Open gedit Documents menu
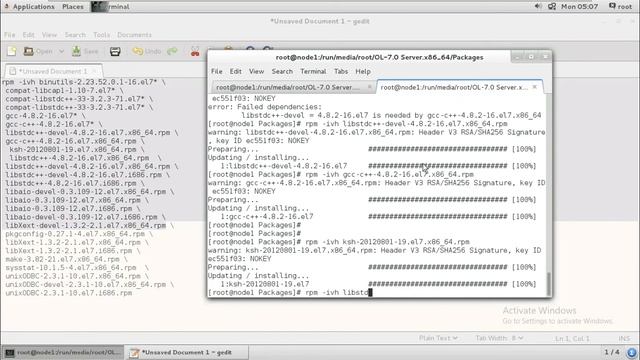The height and width of the screenshot is (360, 640). tap(134, 35)
